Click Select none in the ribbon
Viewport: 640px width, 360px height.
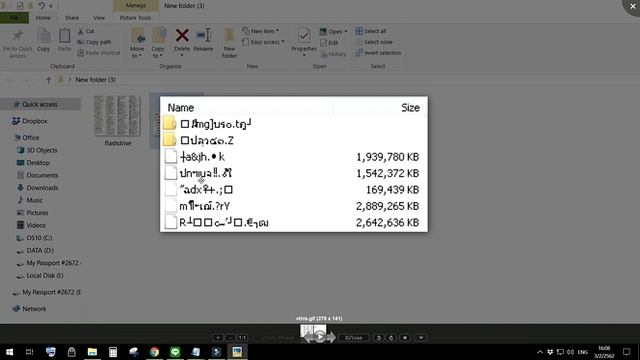[x=374, y=42]
